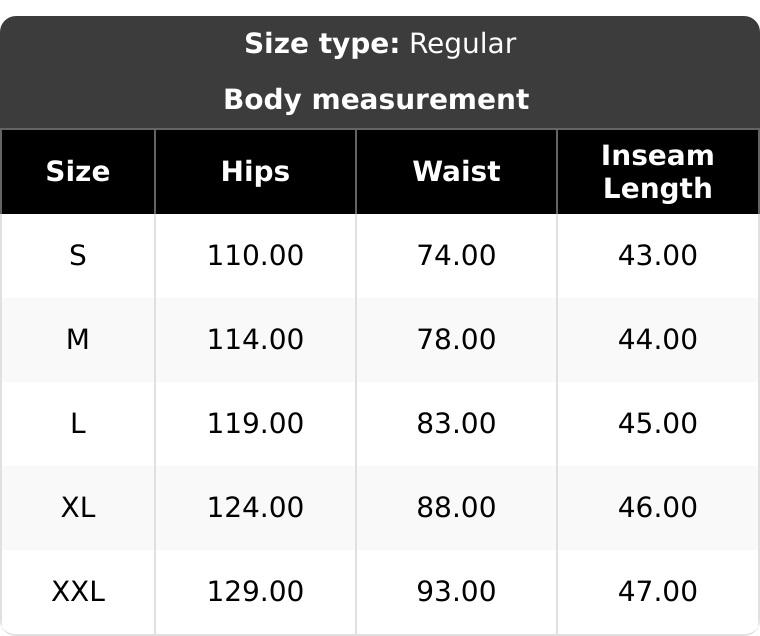Viewport: 760px width, 636px height.
Task: Click the 44.00 inseam length value
Action: 658,339
